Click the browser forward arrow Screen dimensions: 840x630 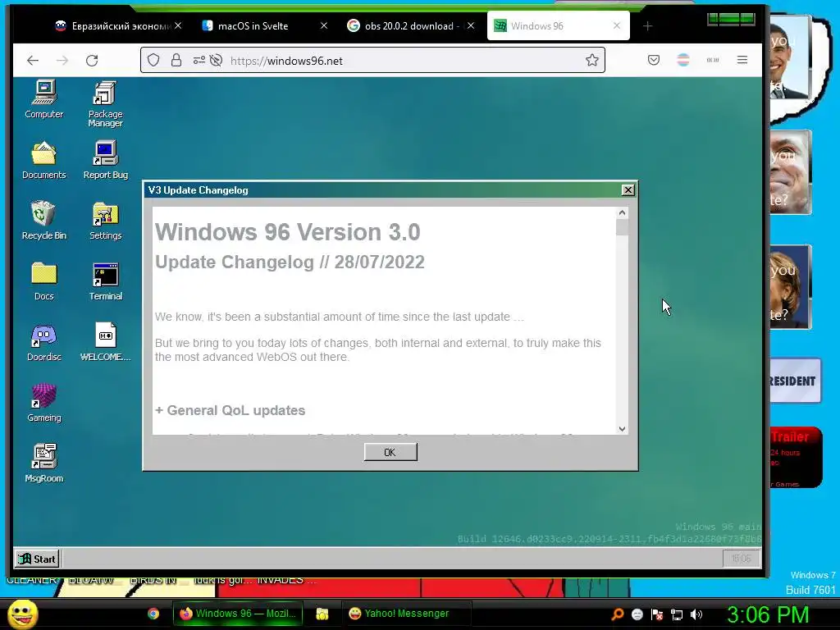62,61
